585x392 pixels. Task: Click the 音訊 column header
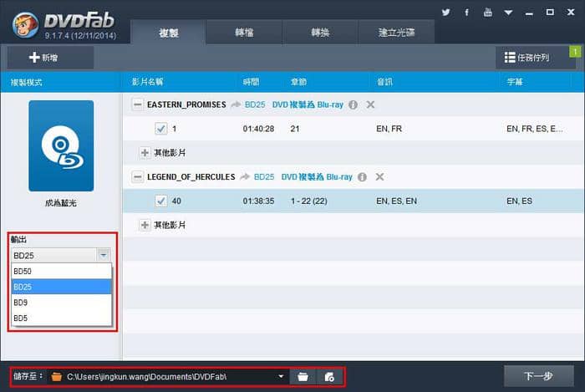pyautogui.click(x=384, y=82)
